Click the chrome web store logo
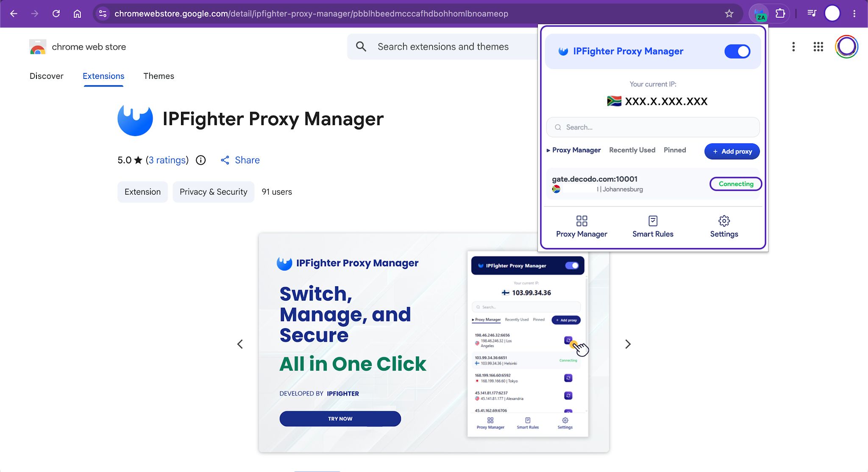 pyautogui.click(x=38, y=47)
